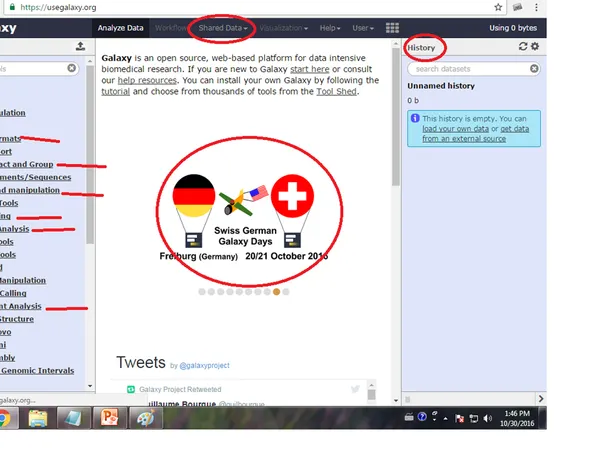The image size is (600, 450).
Task: Click the Analyze Data tab
Action: (x=121, y=28)
